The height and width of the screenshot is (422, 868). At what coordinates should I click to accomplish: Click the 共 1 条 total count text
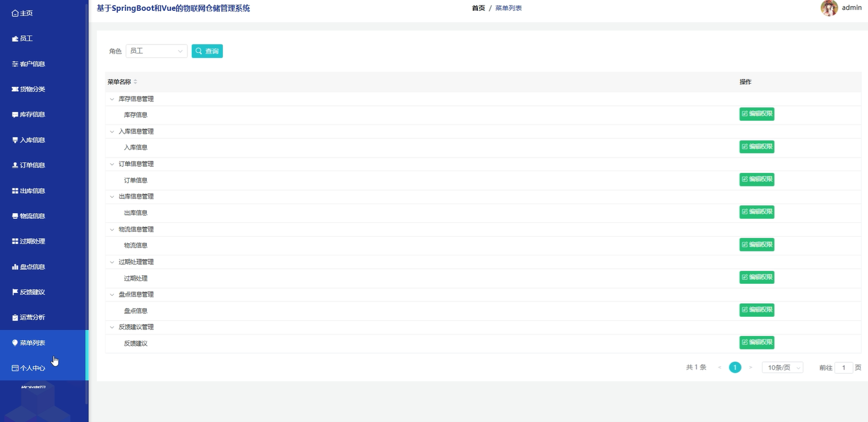696,367
